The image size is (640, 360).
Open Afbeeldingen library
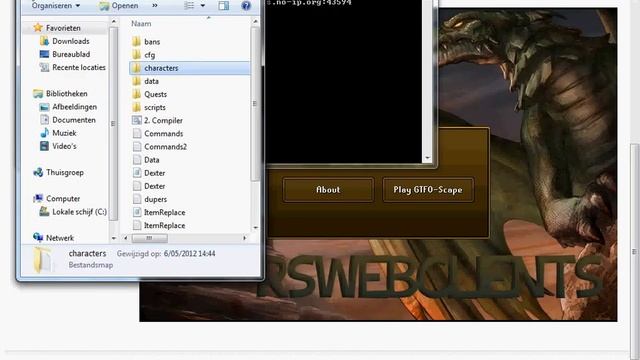coord(74,107)
